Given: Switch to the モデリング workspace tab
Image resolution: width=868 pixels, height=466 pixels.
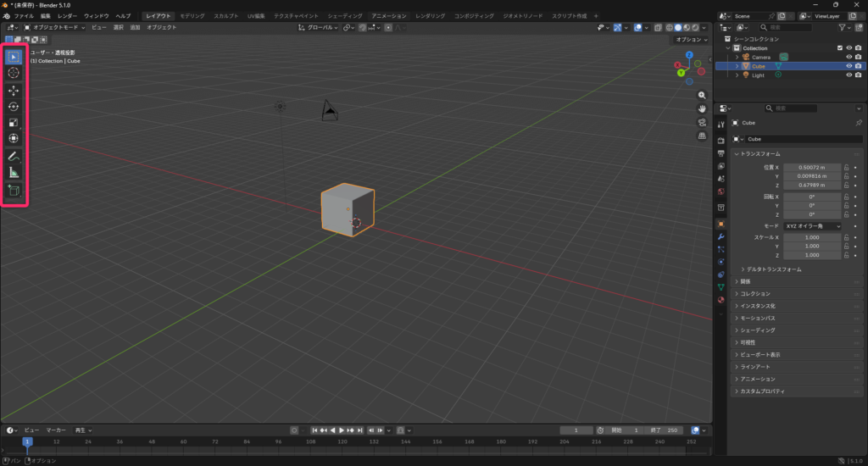Looking at the screenshot, I should click(x=192, y=16).
